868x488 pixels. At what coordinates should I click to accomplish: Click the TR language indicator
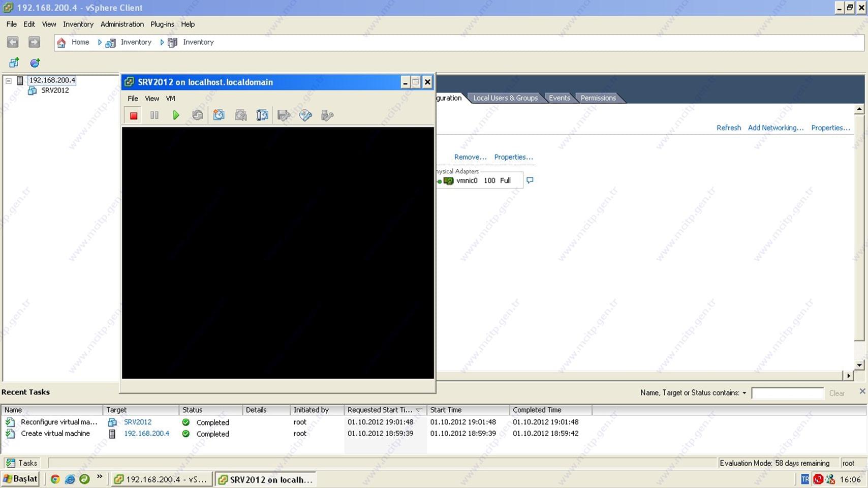coord(804,479)
